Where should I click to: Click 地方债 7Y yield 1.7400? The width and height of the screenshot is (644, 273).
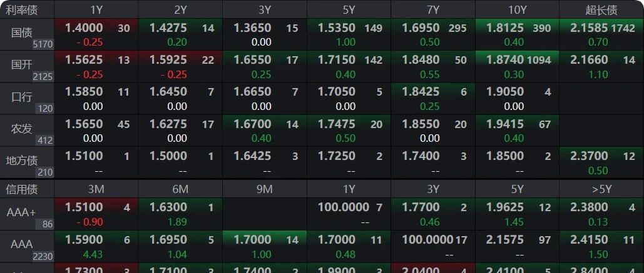point(421,156)
